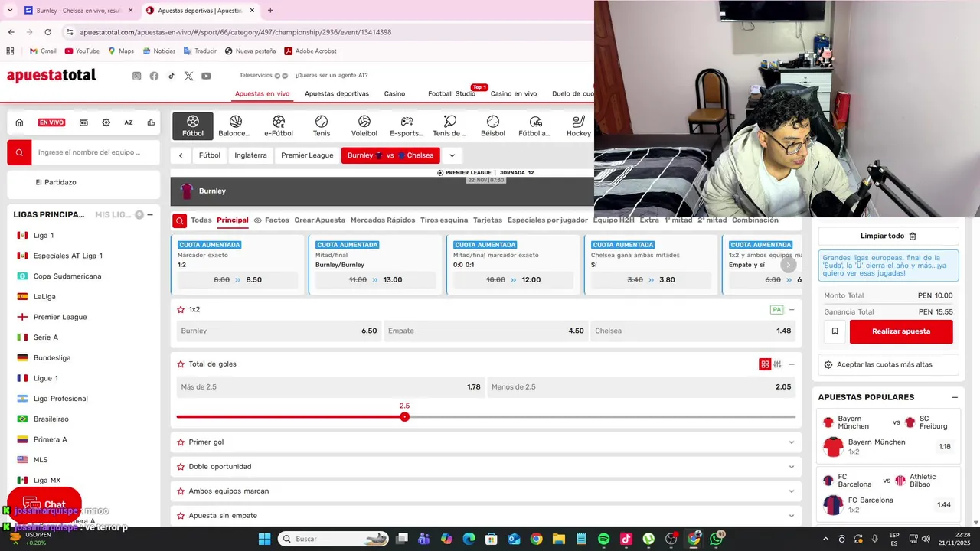This screenshot has height=551, width=980.
Task: Focus the team name search field
Action: (96, 152)
